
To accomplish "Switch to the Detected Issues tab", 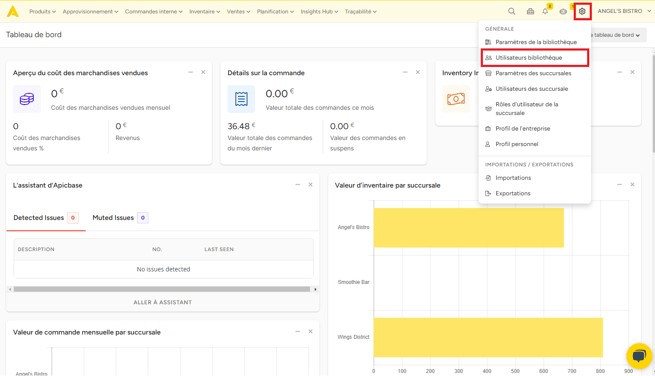I will (x=46, y=218).
